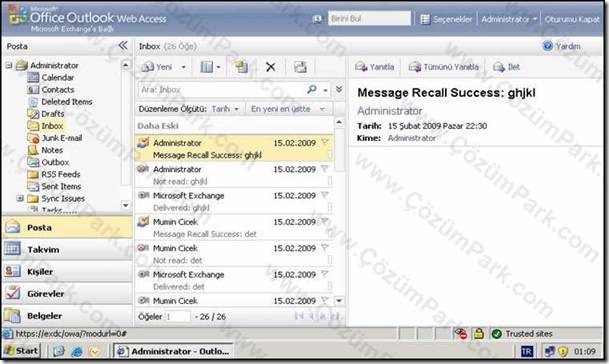Open the RSS Feeds folder

point(60,174)
